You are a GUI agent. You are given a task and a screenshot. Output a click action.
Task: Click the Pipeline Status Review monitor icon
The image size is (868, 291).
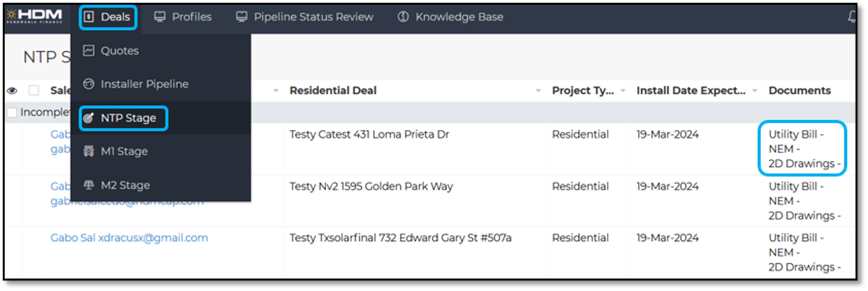coord(242,17)
